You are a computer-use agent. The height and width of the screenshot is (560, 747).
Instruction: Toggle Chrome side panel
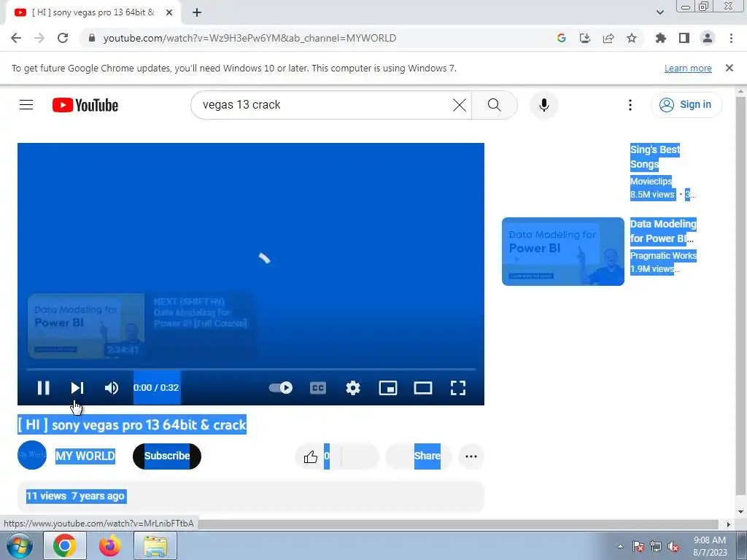pos(684,38)
